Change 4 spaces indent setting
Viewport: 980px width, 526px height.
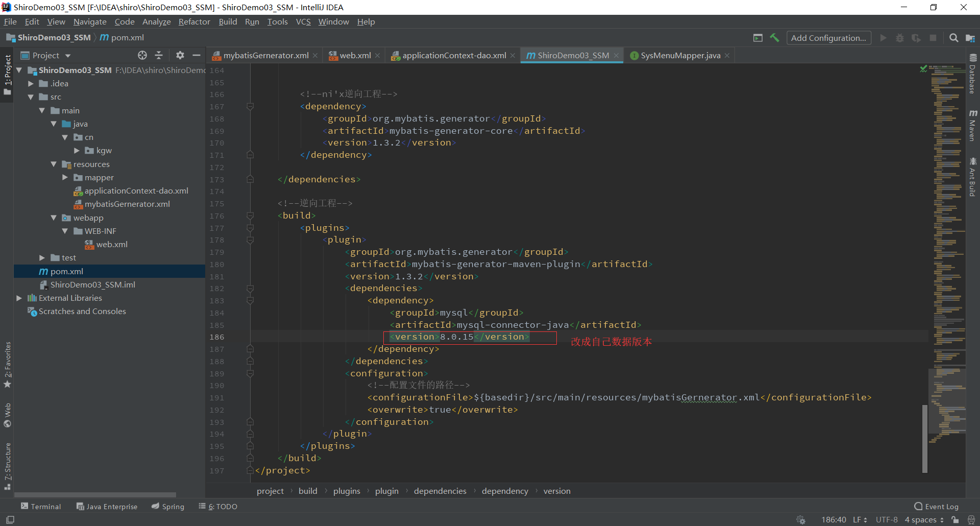[x=924, y=520]
